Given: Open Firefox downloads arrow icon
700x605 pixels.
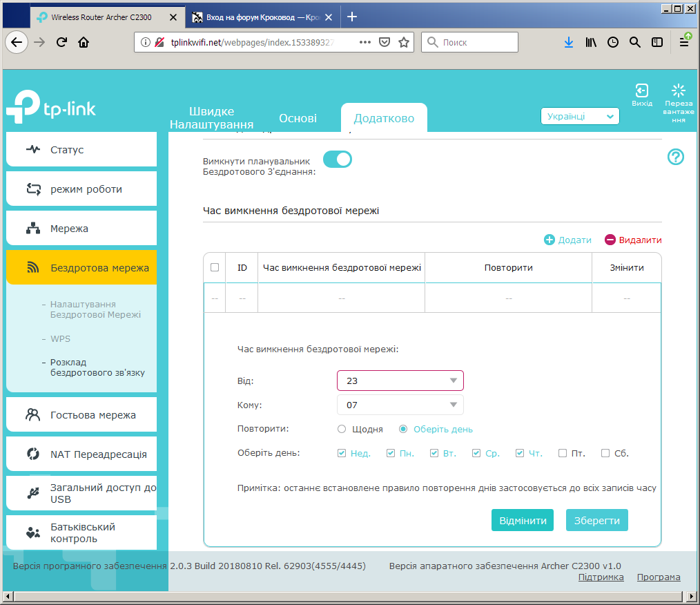Looking at the screenshot, I should pos(568,42).
